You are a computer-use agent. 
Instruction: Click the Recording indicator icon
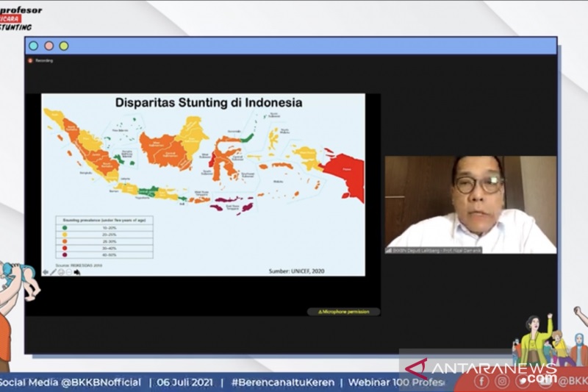pos(31,60)
